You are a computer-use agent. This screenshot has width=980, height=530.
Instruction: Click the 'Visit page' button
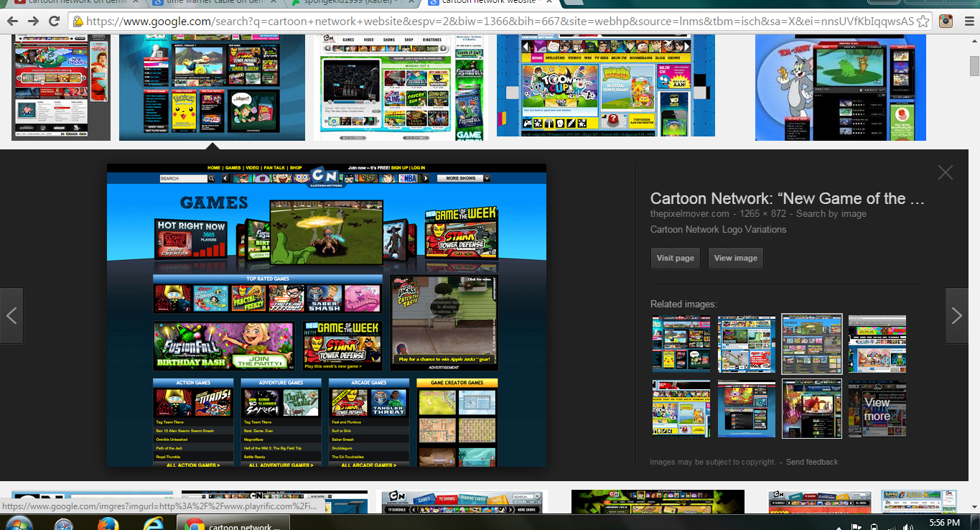(x=676, y=258)
